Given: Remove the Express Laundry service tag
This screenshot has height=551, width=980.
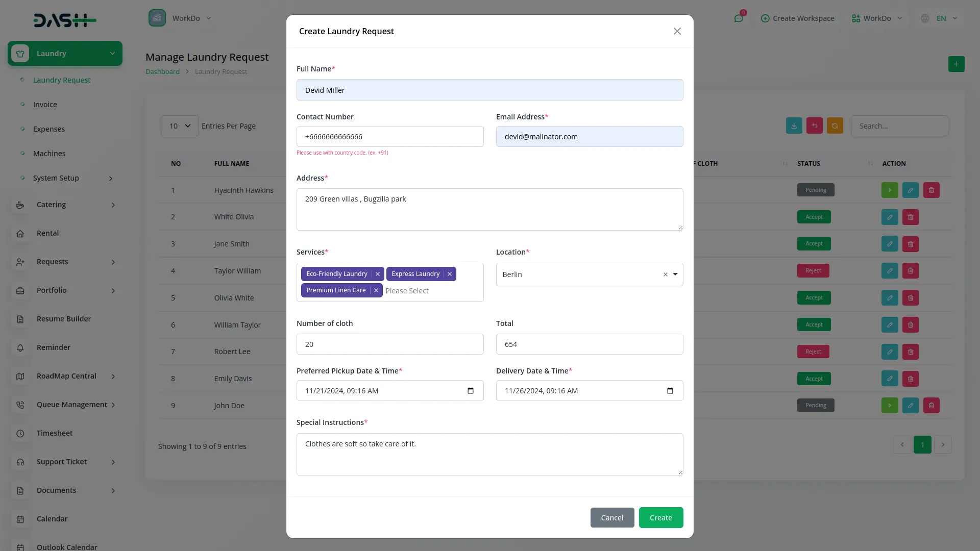Looking at the screenshot, I should point(449,274).
